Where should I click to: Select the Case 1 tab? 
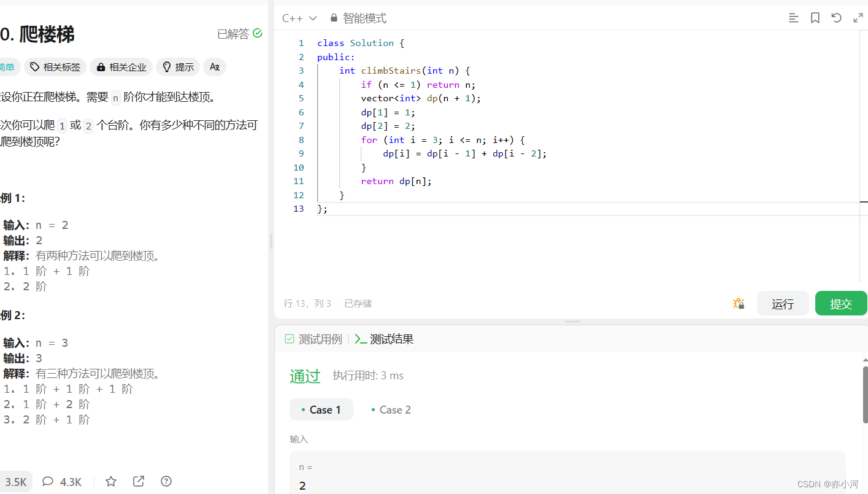pos(321,409)
